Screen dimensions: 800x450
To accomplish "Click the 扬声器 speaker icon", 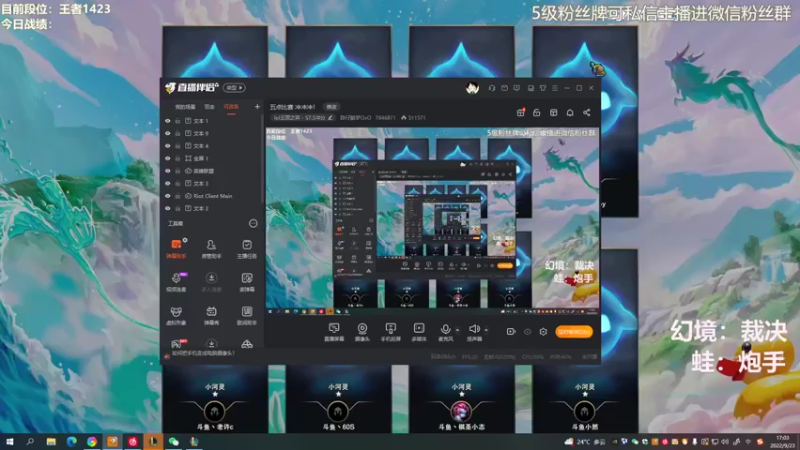I will 474,330.
